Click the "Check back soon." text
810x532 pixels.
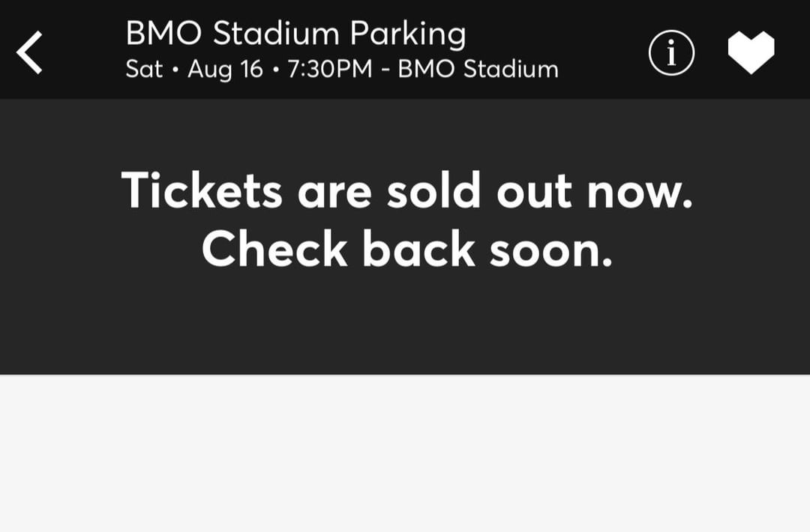406,249
